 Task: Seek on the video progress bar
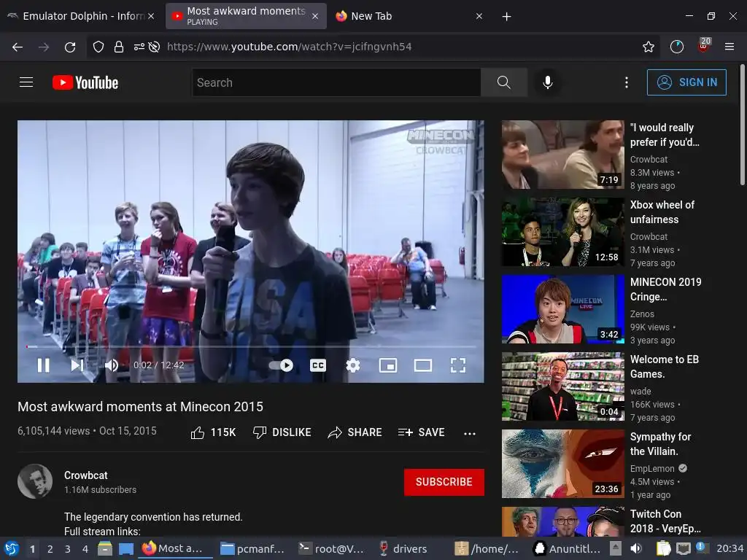tap(251, 346)
